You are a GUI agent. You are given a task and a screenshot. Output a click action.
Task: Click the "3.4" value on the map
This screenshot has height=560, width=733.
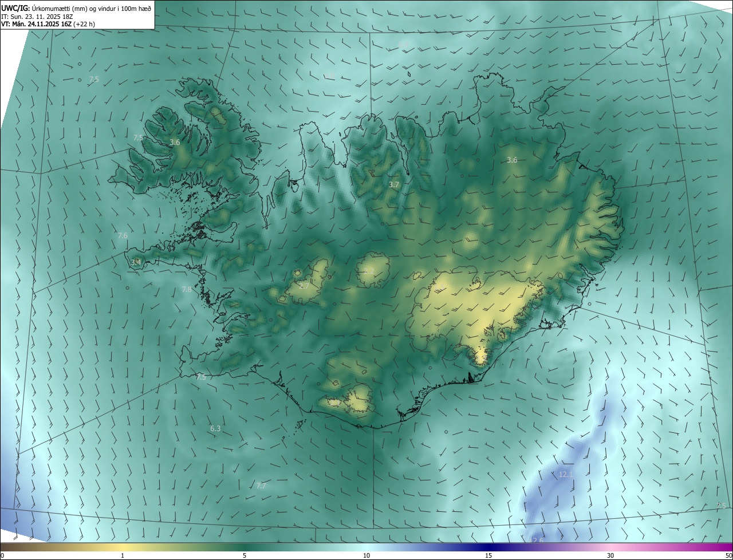point(136,262)
